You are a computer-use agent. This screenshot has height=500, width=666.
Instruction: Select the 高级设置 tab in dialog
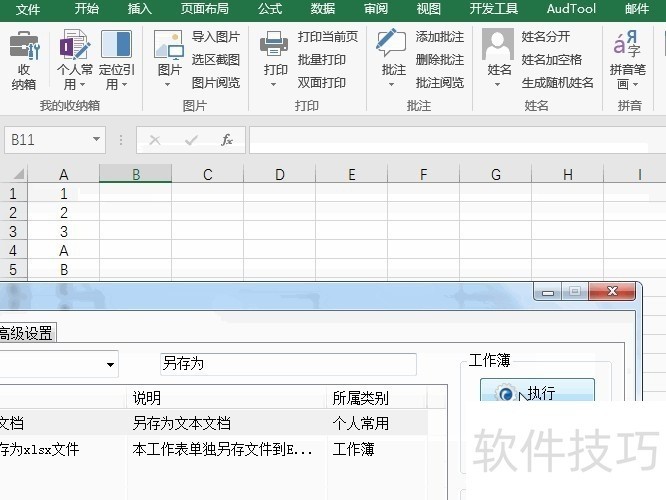click(x=26, y=333)
